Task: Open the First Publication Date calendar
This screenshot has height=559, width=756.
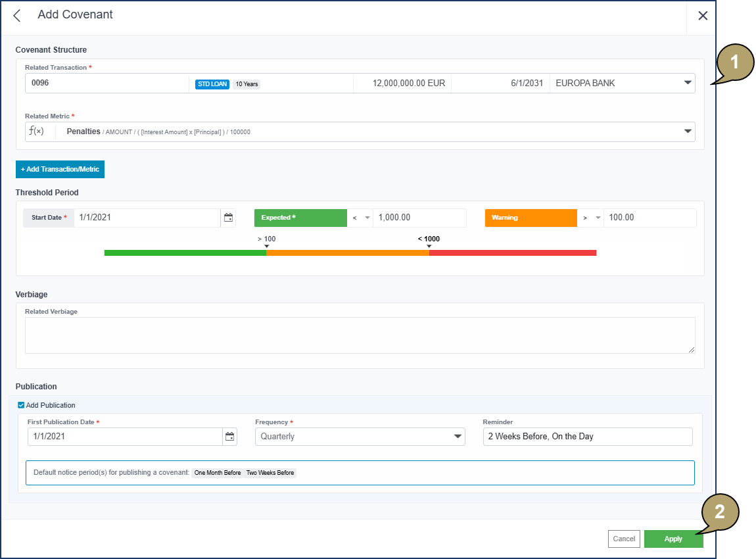Action: coord(229,437)
